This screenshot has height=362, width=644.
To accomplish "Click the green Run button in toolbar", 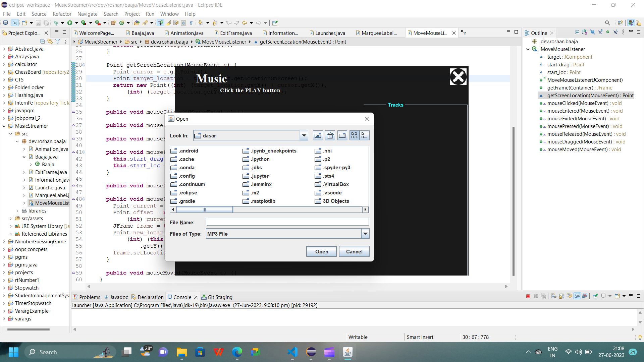I will (x=70, y=23).
